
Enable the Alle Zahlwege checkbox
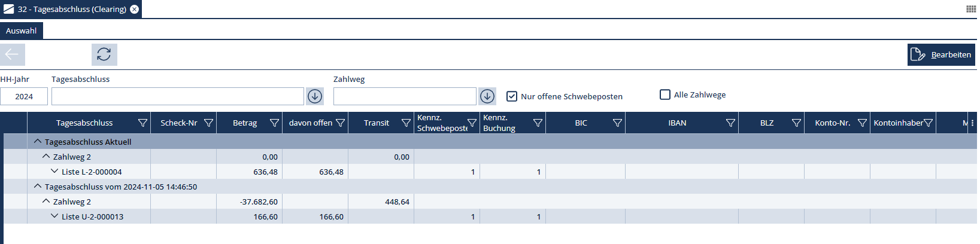pos(665,94)
